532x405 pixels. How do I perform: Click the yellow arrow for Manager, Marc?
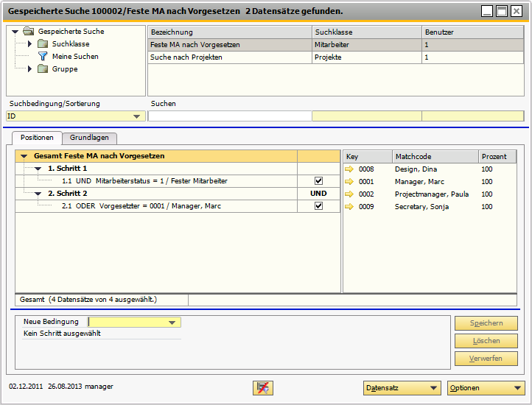tap(349, 182)
